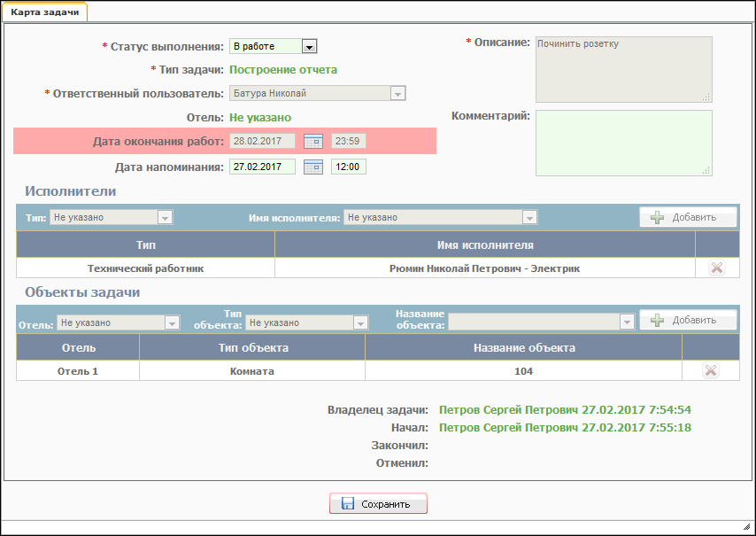Switch to the Карта задачи tab
756x536 pixels.
point(44,12)
